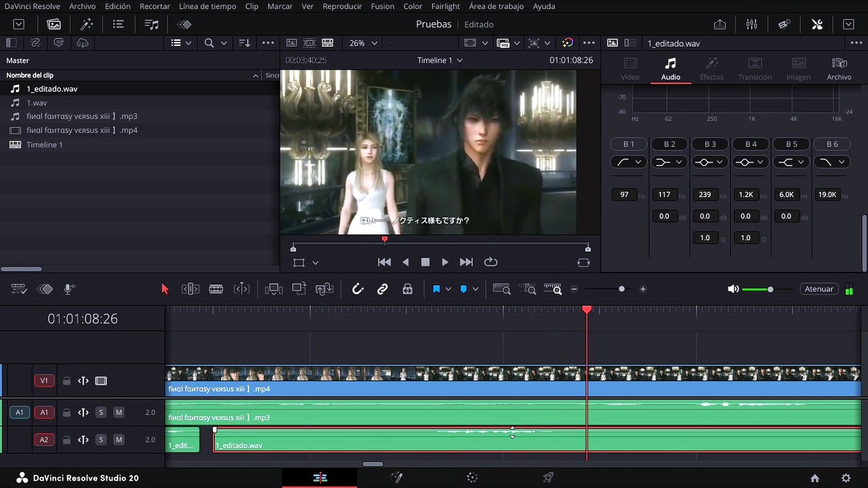Image resolution: width=868 pixels, height=488 pixels.
Task: Open the Color page icon
Action: click(473, 478)
